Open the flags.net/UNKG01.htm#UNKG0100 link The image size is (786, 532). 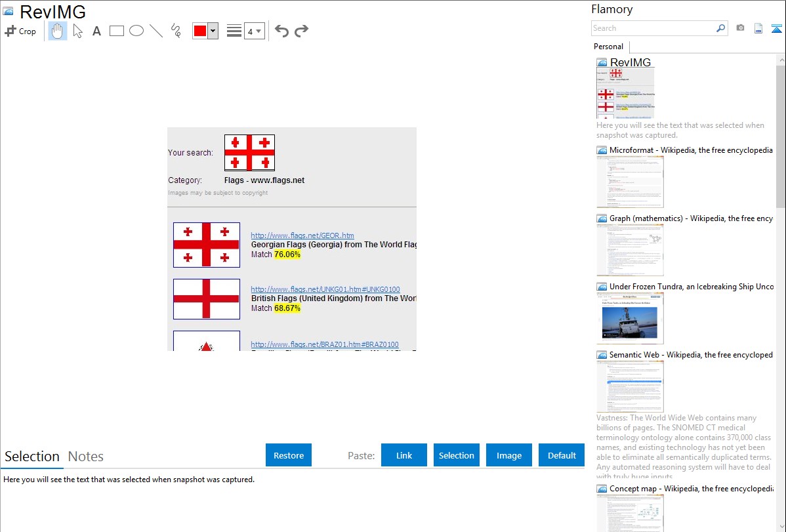point(325,289)
